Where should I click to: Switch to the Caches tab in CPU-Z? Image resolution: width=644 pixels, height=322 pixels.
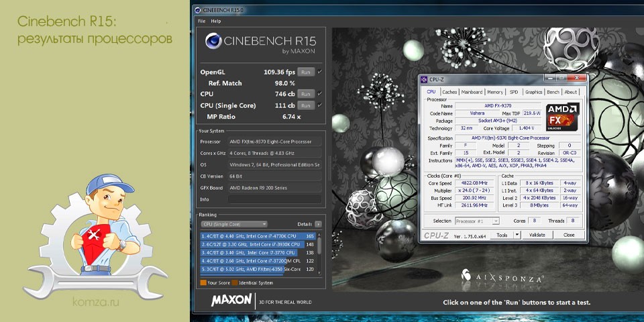[449, 92]
